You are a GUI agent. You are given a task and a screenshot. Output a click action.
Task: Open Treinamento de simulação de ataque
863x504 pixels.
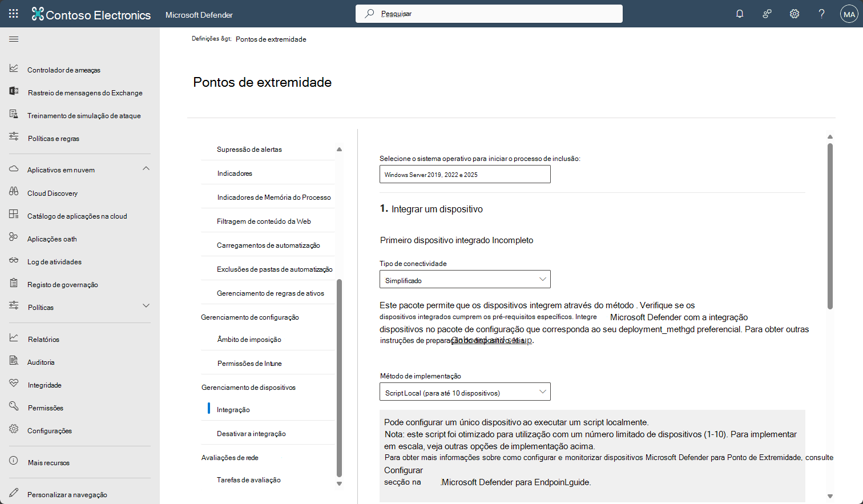pos(83,115)
